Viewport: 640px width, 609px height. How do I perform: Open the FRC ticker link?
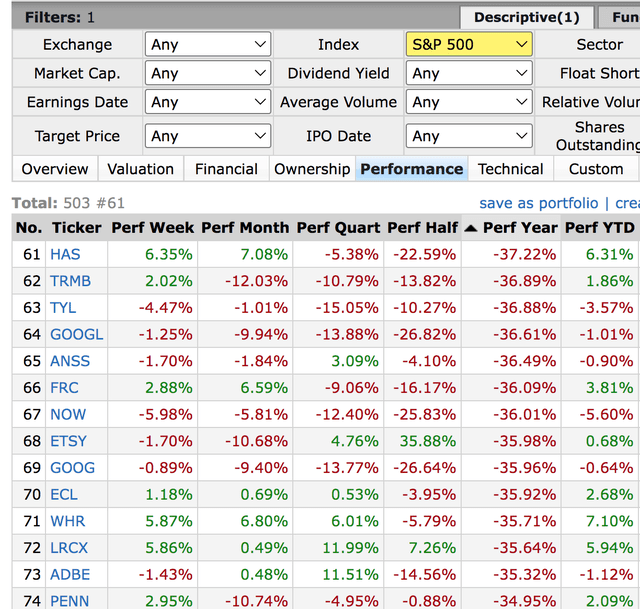click(x=64, y=387)
